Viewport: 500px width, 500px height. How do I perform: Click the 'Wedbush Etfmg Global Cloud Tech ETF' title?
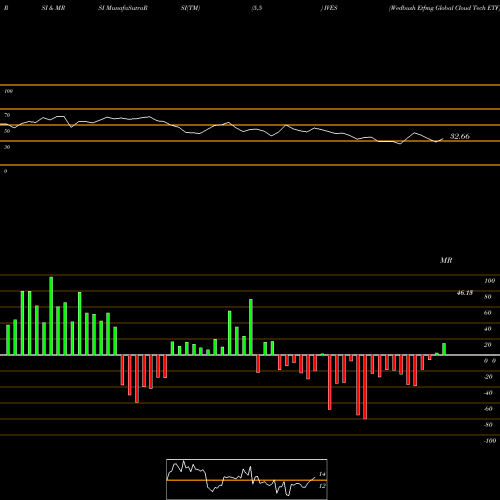[444, 8]
